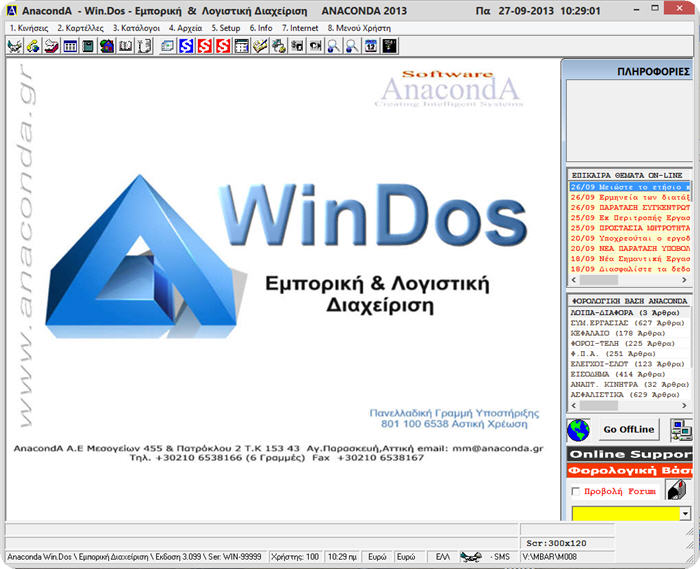Click the magnifier icon beside the CH icon

[333, 46]
